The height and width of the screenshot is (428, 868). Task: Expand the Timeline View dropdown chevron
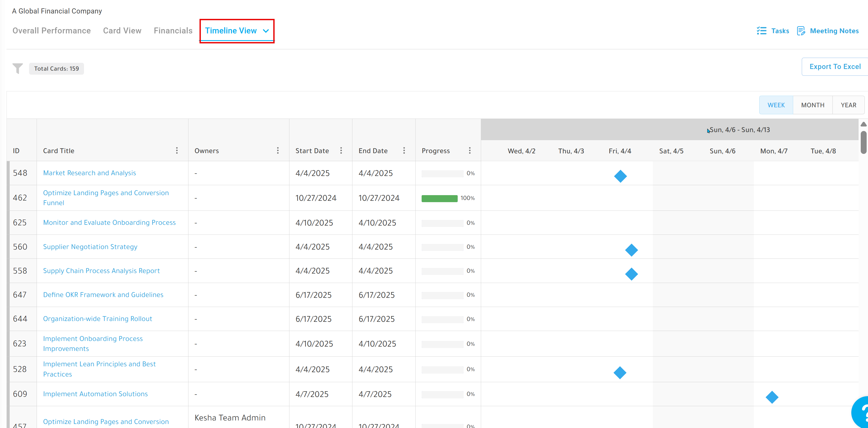(x=266, y=31)
